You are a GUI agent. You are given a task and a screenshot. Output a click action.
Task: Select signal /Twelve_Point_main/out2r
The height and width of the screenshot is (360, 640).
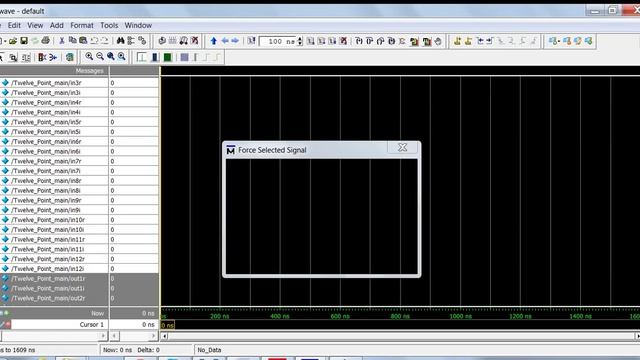[x=48, y=298]
